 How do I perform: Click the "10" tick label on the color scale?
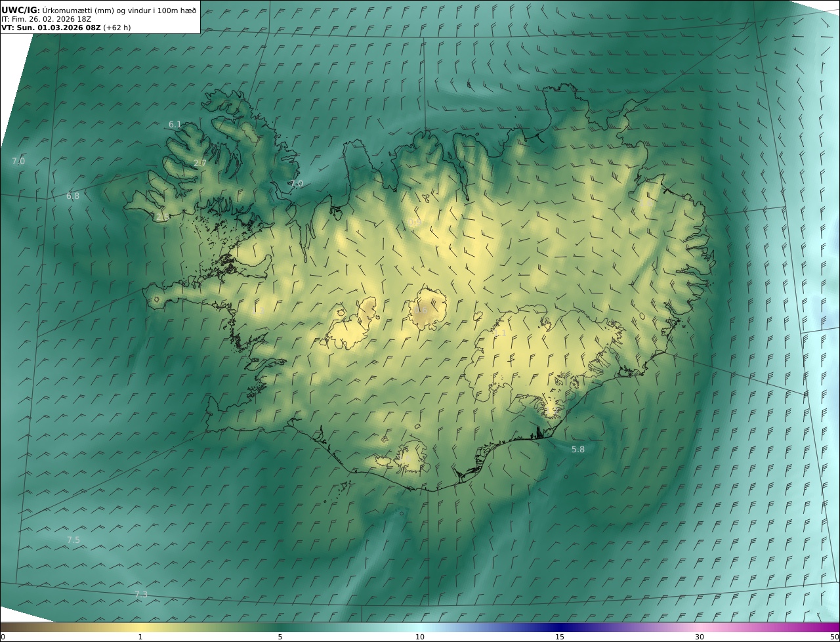(x=420, y=637)
